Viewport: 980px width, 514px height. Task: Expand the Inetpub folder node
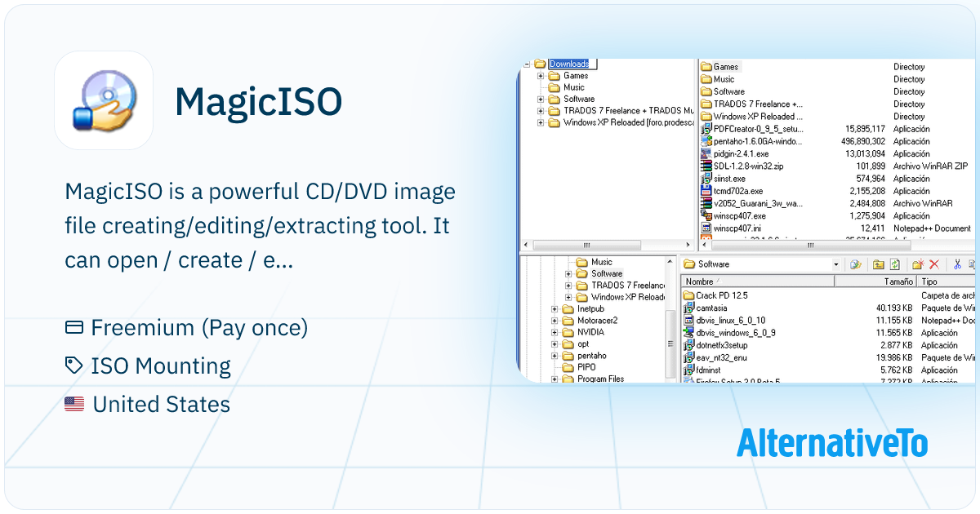tap(555, 309)
